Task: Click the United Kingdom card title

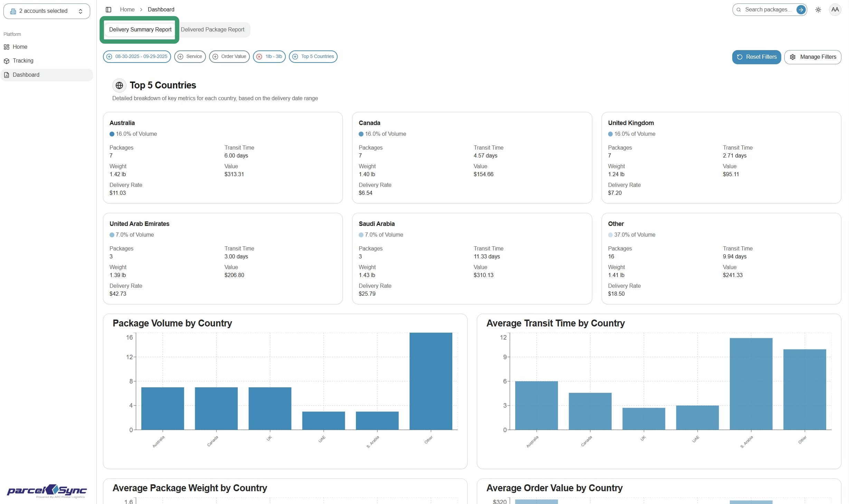Action: click(x=631, y=123)
